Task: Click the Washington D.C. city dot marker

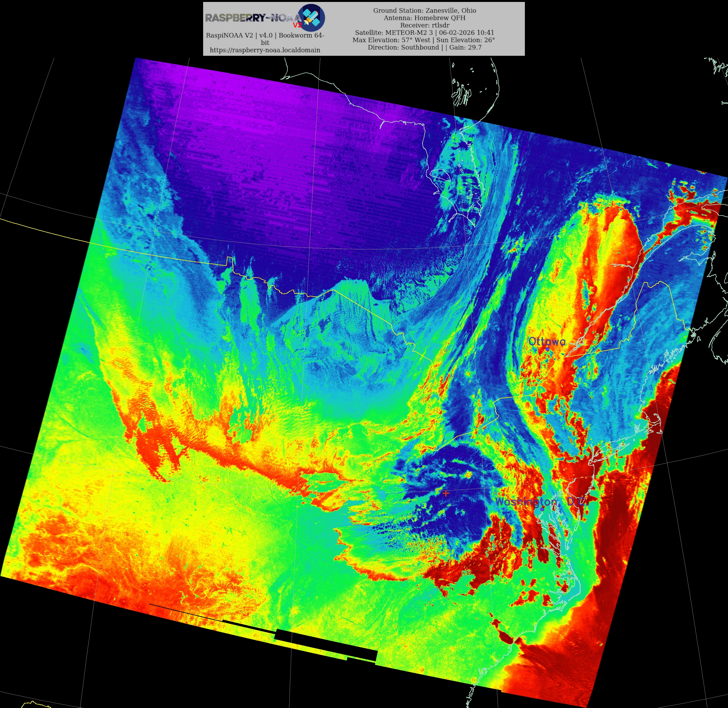Action: point(542,509)
